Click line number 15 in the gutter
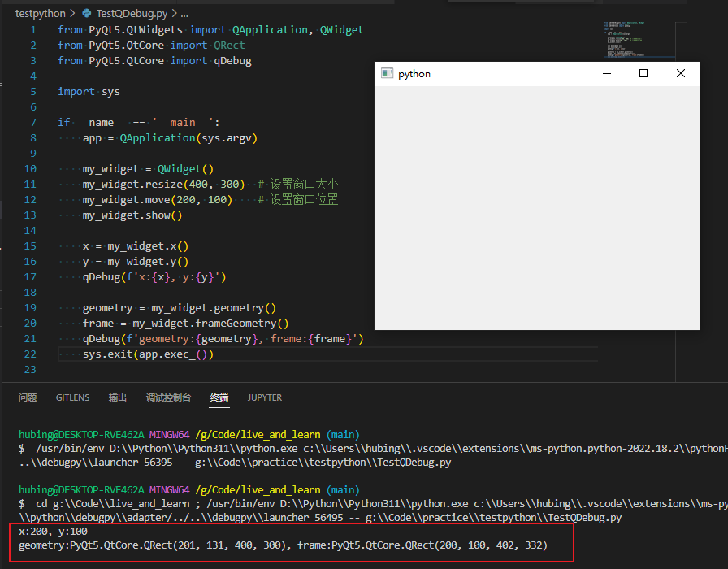 click(x=30, y=246)
